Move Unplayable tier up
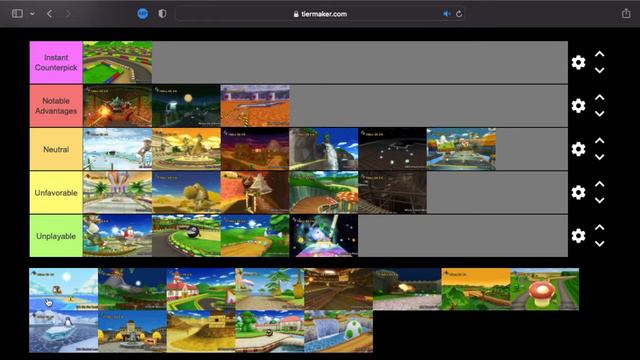The height and width of the screenshot is (360, 640). click(x=600, y=227)
